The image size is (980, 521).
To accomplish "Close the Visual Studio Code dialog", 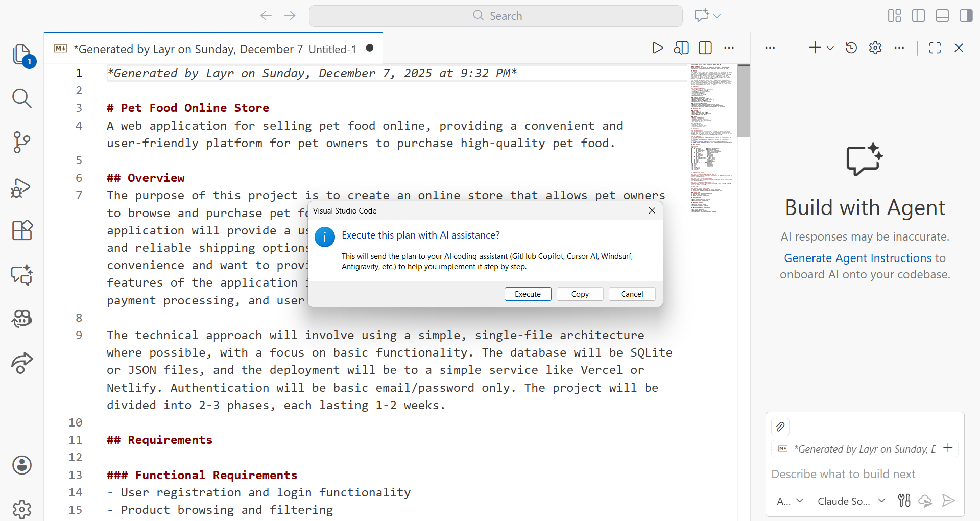I will point(652,210).
